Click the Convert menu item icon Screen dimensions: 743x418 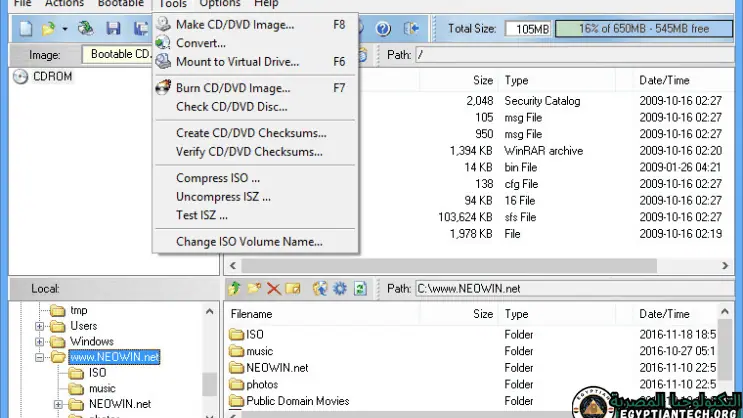(x=163, y=43)
